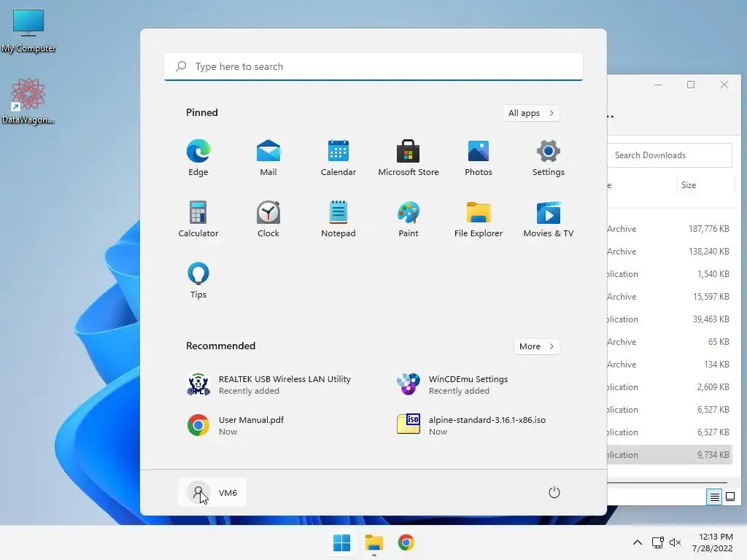Screen dimensions: 747x560
Task: Click the Start menu search box
Action: coord(373,66)
